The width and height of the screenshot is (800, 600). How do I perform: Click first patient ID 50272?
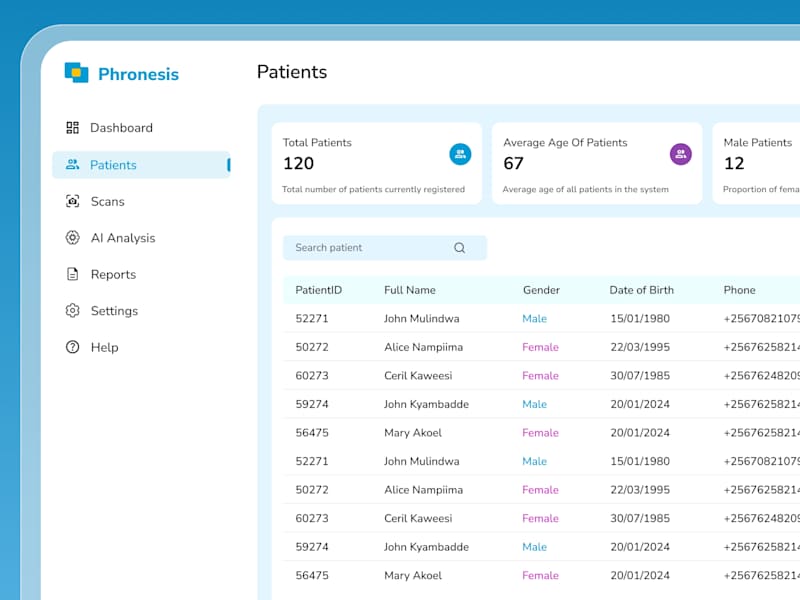pos(312,347)
